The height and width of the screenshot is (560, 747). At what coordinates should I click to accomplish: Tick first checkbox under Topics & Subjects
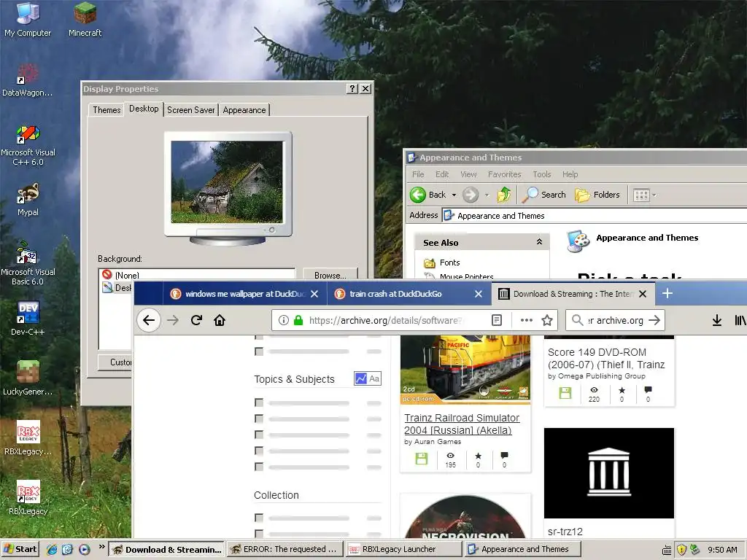click(259, 402)
